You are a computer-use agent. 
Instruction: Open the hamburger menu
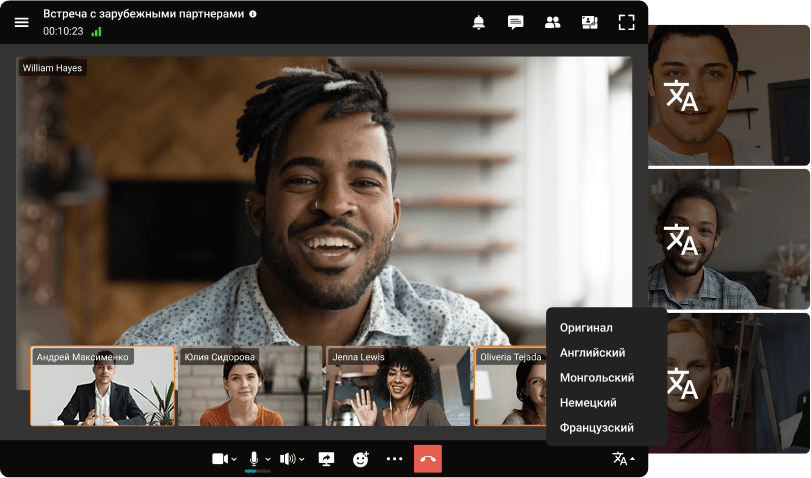tap(21, 22)
